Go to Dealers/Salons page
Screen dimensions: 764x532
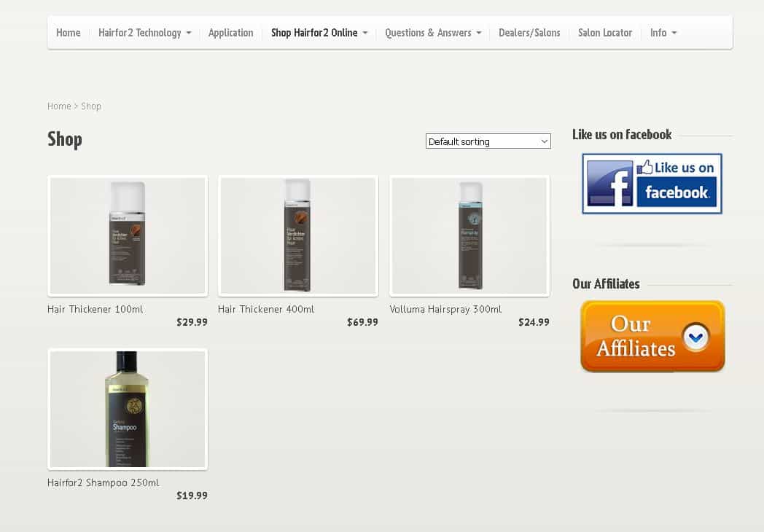pos(529,33)
